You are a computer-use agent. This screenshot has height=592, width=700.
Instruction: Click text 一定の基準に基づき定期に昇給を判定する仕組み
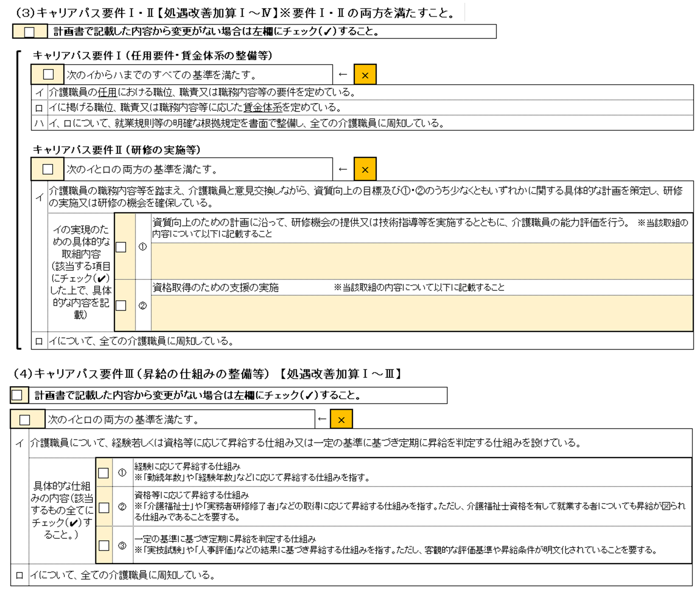[225, 539]
